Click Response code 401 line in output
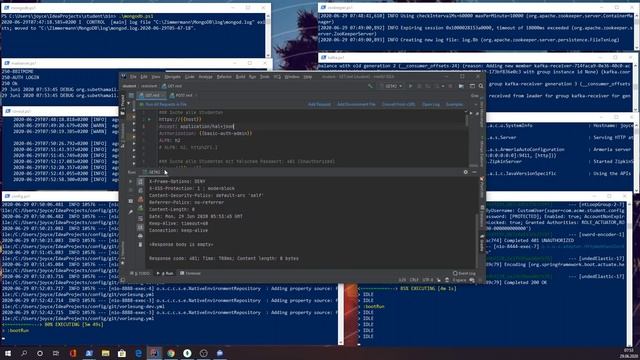This screenshot has height=360, width=640. pos(224,258)
